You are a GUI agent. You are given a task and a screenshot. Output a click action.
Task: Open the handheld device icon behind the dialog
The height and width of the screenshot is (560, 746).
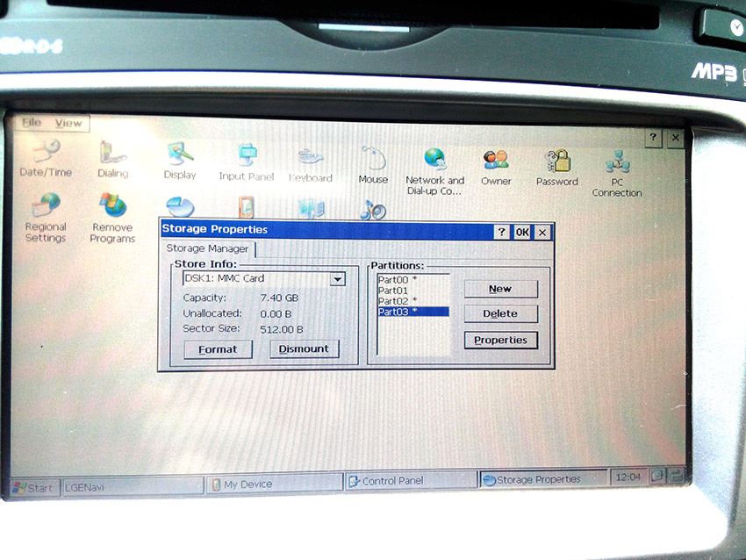click(246, 208)
